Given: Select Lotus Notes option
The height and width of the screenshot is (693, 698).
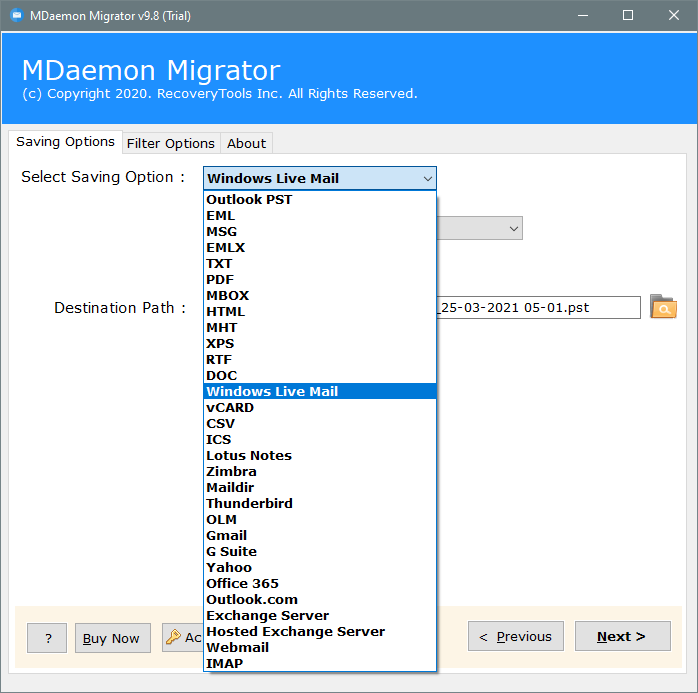Looking at the screenshot, I should click(320, 455).
